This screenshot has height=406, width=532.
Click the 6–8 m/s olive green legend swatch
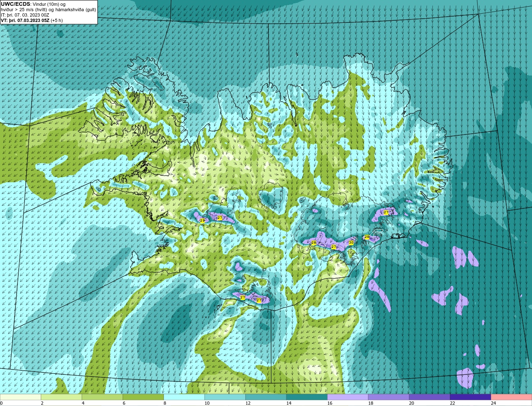click(143, 397)
